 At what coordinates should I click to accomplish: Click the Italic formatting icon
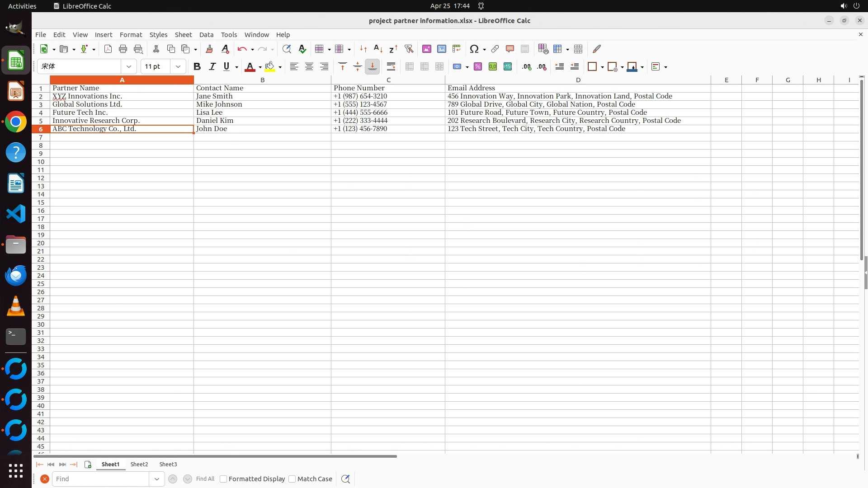click(212, 67)
